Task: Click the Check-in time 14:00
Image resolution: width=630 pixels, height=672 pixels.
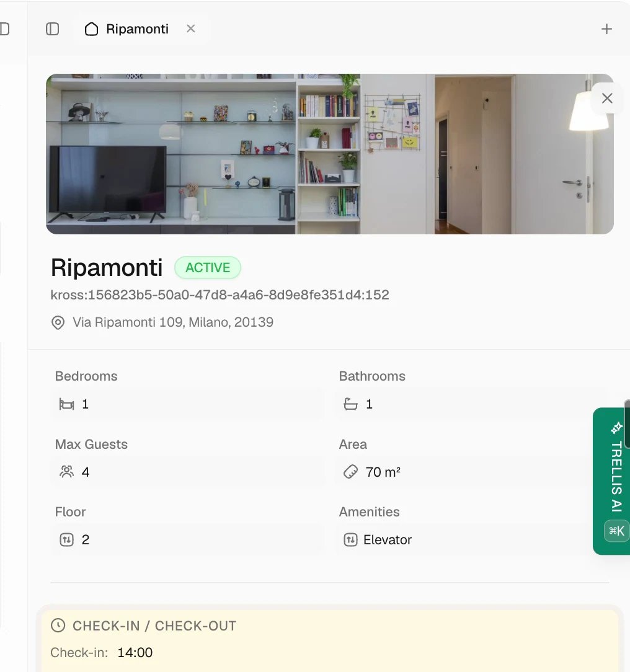Action: pos(135,652)
